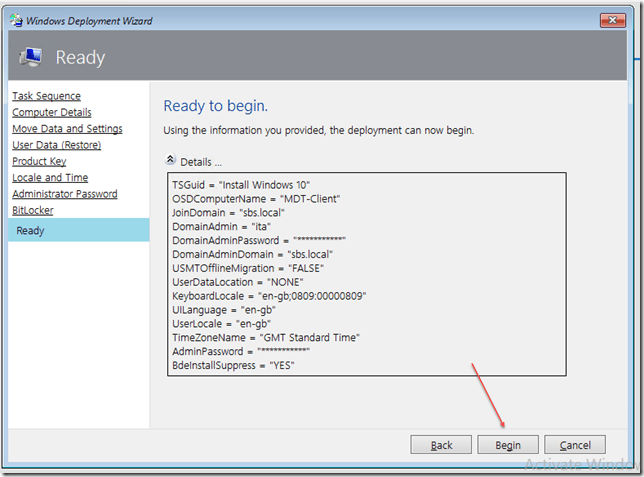
Task: Open Locale and Time settings page
Action: tap(50, 178)
